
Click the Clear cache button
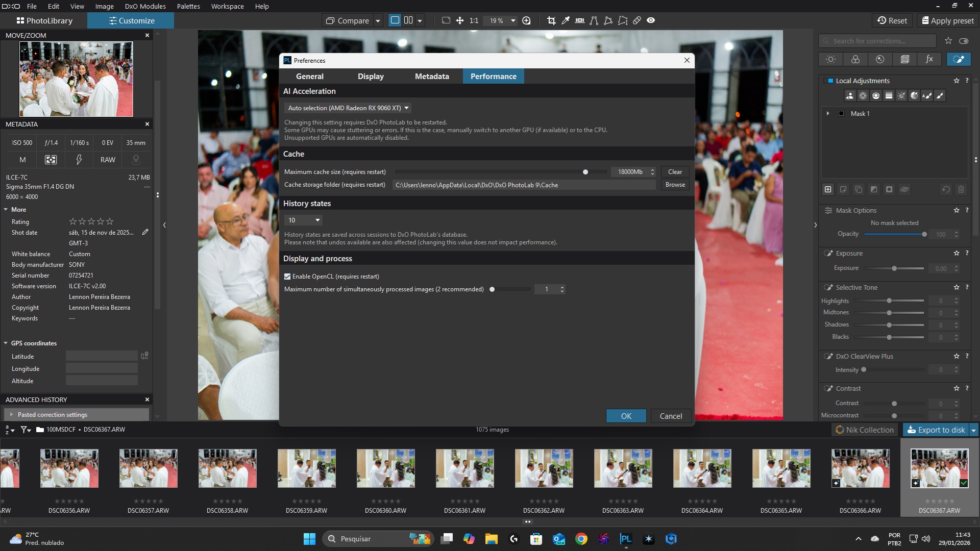[x=675, y=172]
